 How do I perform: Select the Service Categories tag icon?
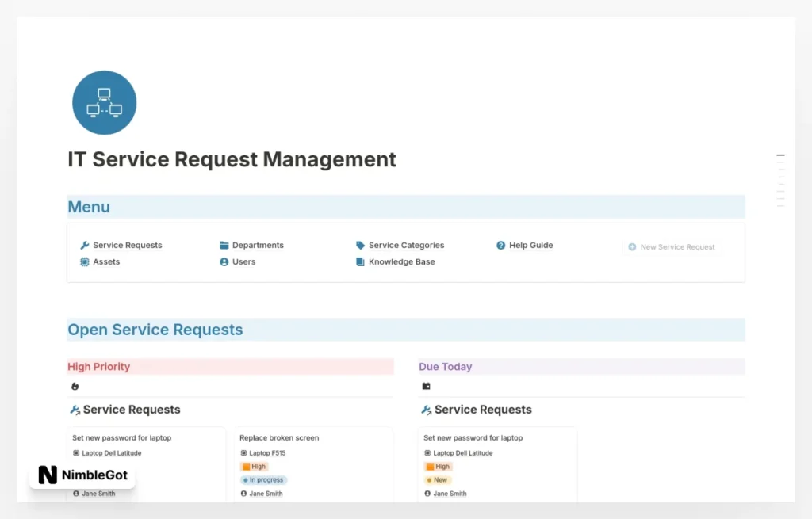(361, 245)
